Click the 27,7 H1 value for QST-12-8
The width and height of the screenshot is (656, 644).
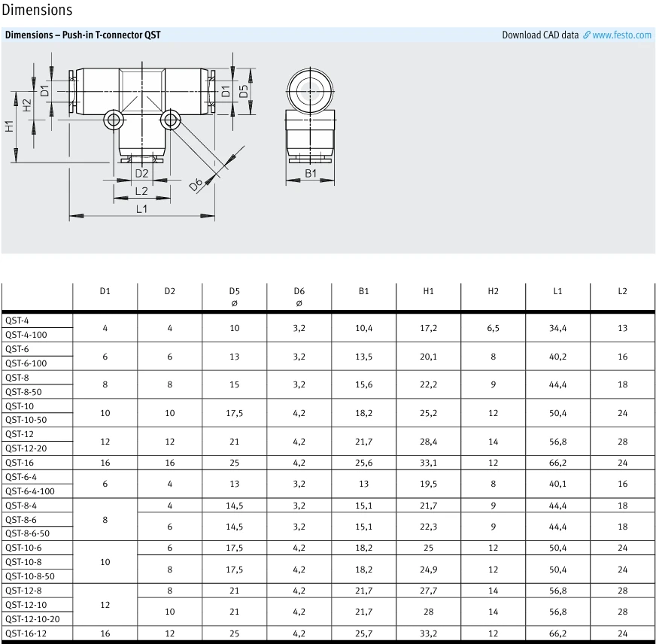(428, 591)
